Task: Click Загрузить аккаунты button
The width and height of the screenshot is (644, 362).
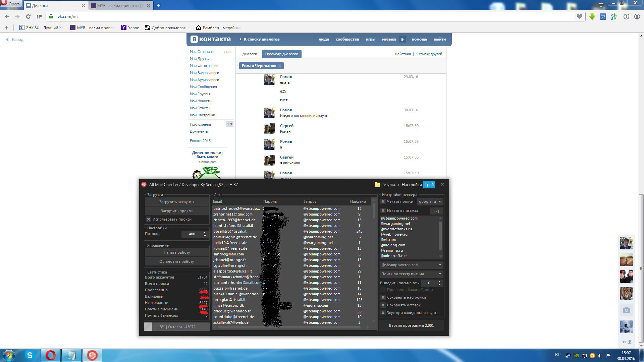Action: (x=176, y=202)
